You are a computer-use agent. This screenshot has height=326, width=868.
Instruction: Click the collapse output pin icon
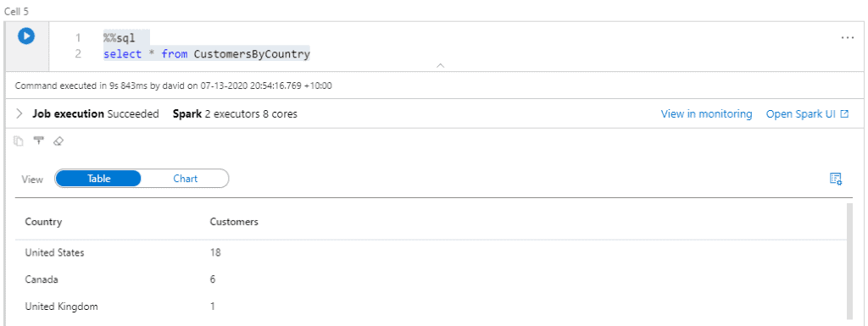(x=38, y=141)
